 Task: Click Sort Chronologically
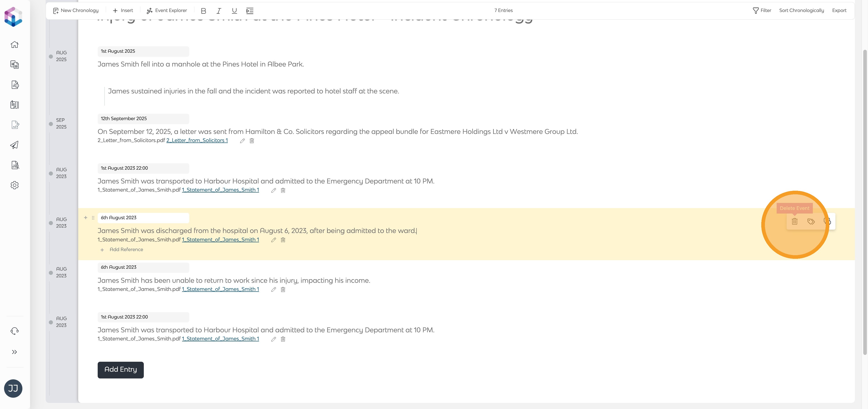tap(801, 10)
